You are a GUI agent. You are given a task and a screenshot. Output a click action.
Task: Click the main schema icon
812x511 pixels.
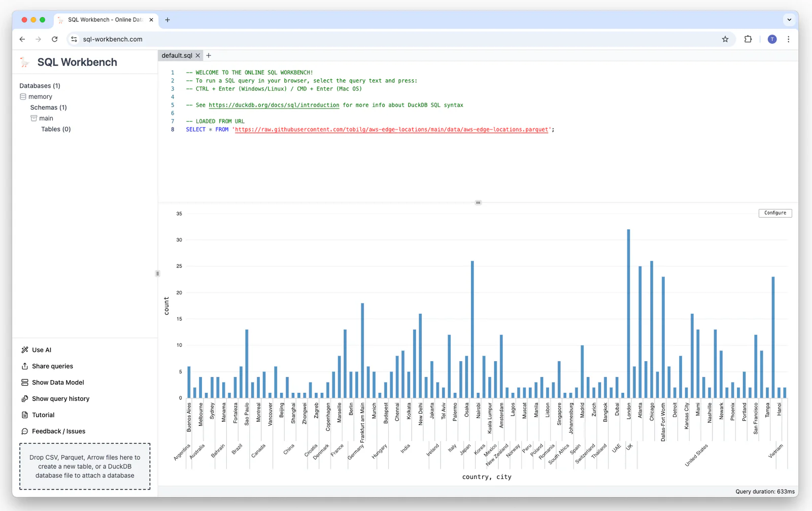(x=34, y=118)
